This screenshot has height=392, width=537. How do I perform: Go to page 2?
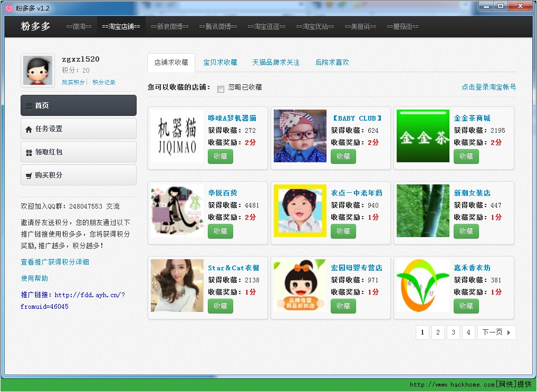coord(438,332)
